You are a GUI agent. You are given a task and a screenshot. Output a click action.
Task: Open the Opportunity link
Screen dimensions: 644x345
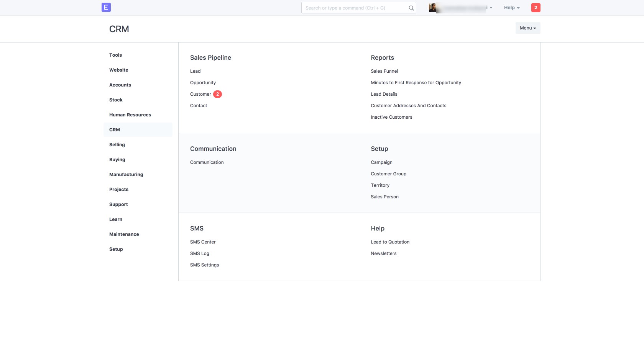coord(203,83)
